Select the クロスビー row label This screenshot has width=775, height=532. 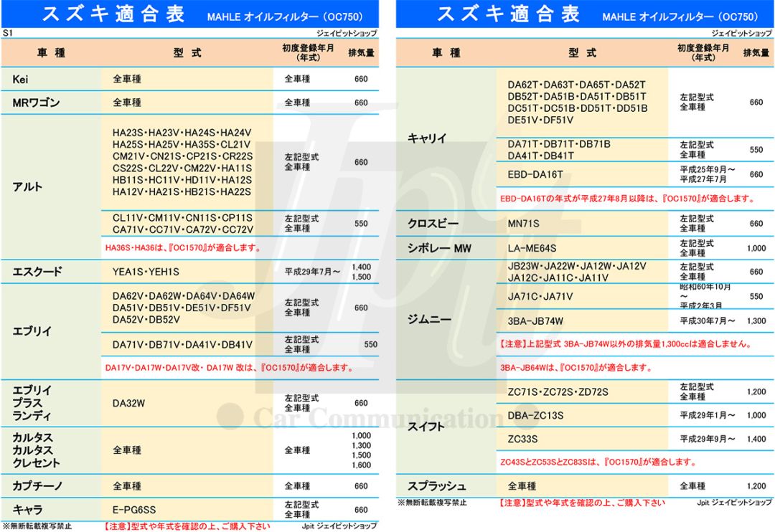click(433, 224)
